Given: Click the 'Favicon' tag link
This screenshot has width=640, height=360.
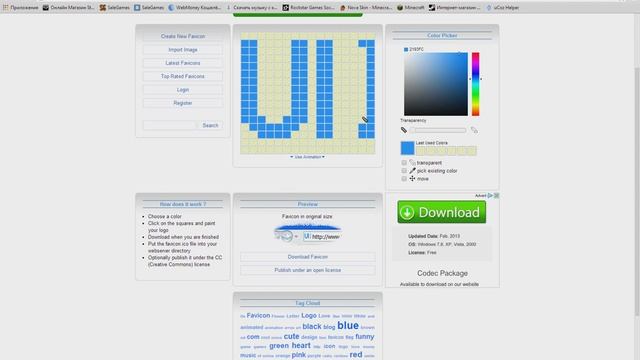Looking at the screenshot, I should (258, 316).
